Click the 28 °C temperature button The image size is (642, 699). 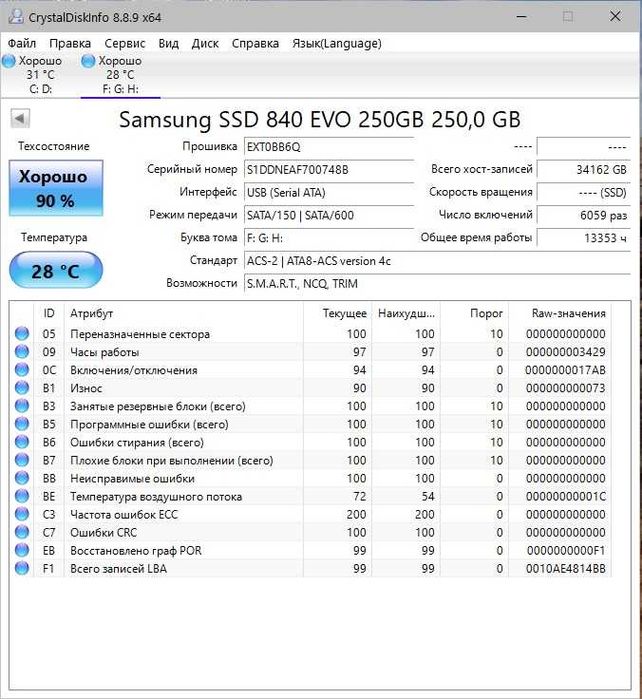pos(56,270)
